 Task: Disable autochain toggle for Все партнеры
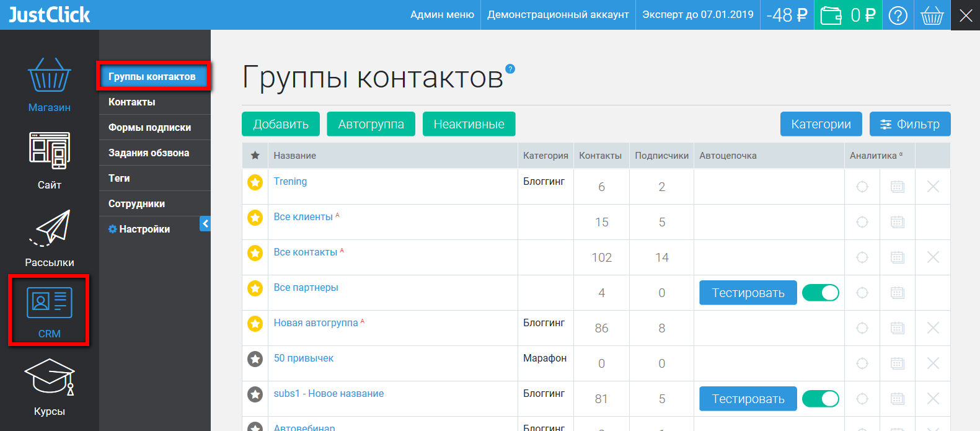pyautogui.click(x=820, y=293)
